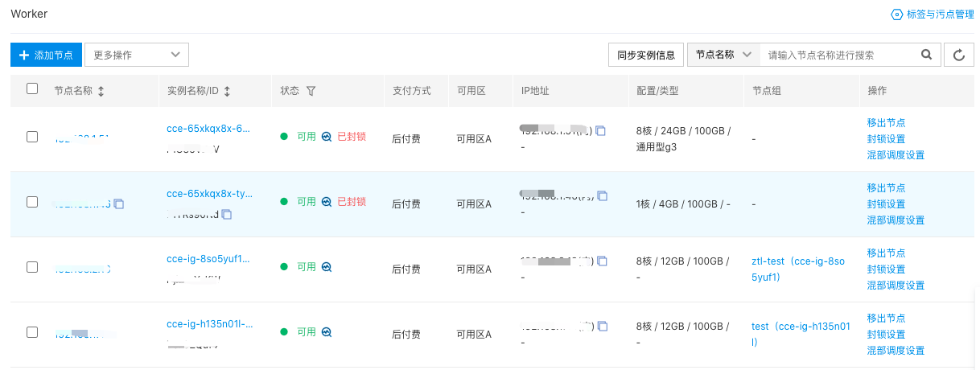The width and height of the screenshot is (980, 370).
Task: Focus the node name search input field
Action: 842,55
